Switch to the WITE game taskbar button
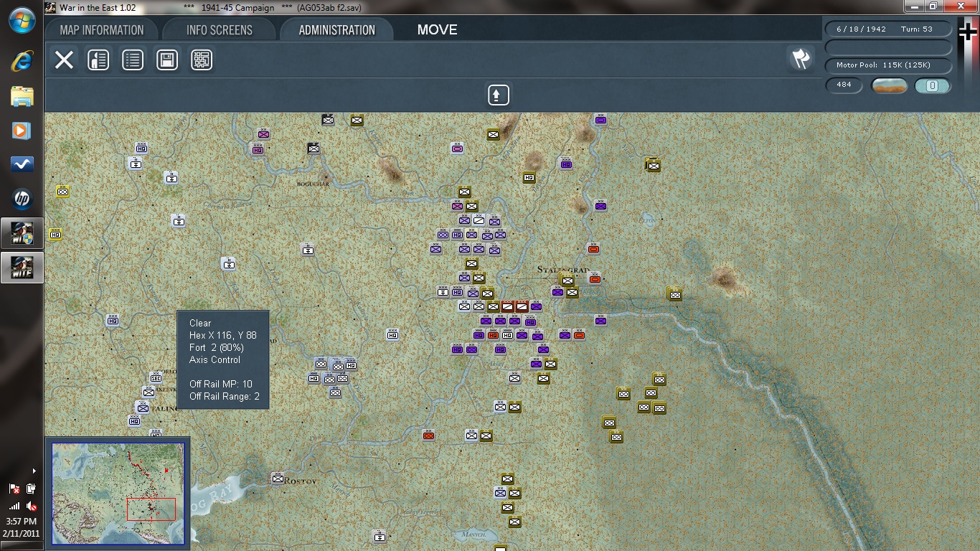The width and height of the screenshot is (980, 551). (22, 268)
